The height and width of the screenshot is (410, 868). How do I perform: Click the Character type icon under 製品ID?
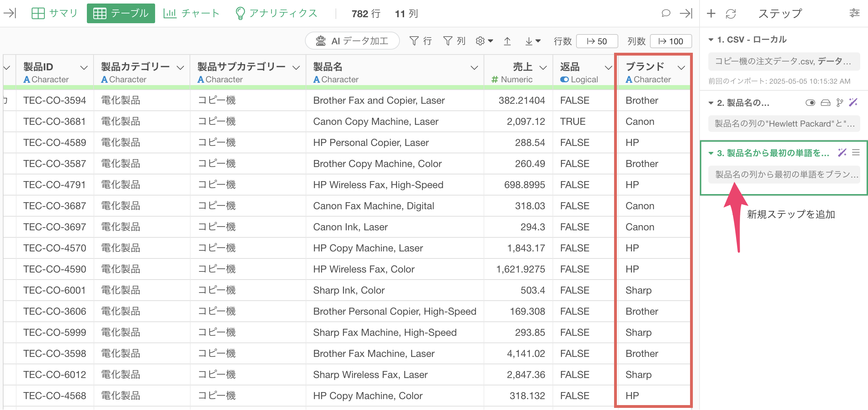pos(27,80)
